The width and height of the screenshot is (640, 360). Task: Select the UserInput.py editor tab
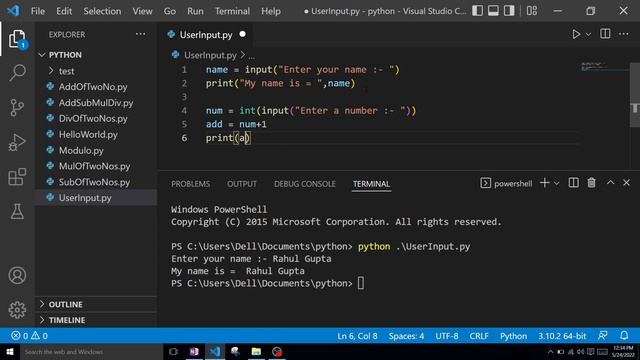(206, 35)
